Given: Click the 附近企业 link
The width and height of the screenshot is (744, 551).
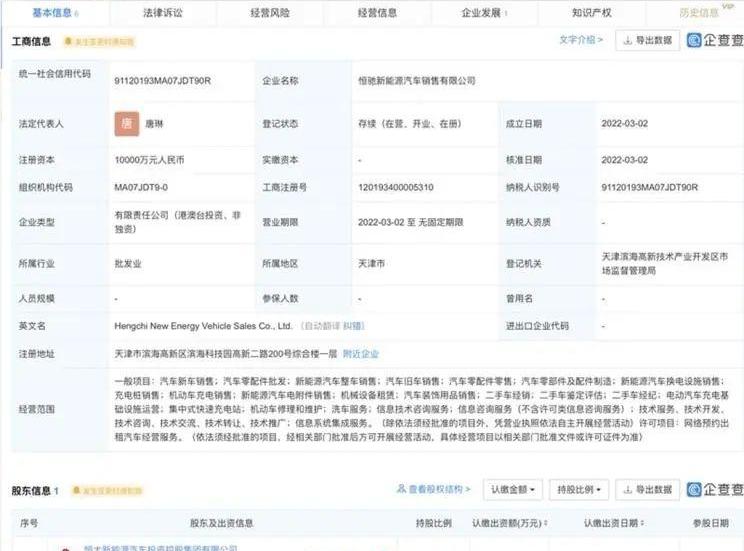Looking at the screenshot, I should coord(361,354).
